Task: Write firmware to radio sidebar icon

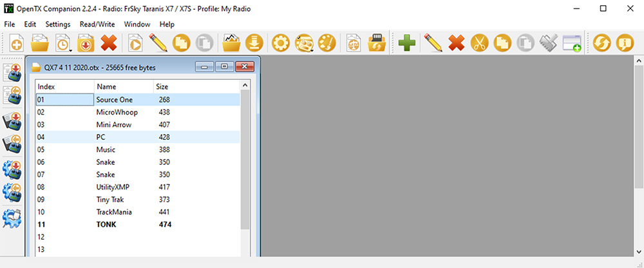Action: (x=12, y=170)
